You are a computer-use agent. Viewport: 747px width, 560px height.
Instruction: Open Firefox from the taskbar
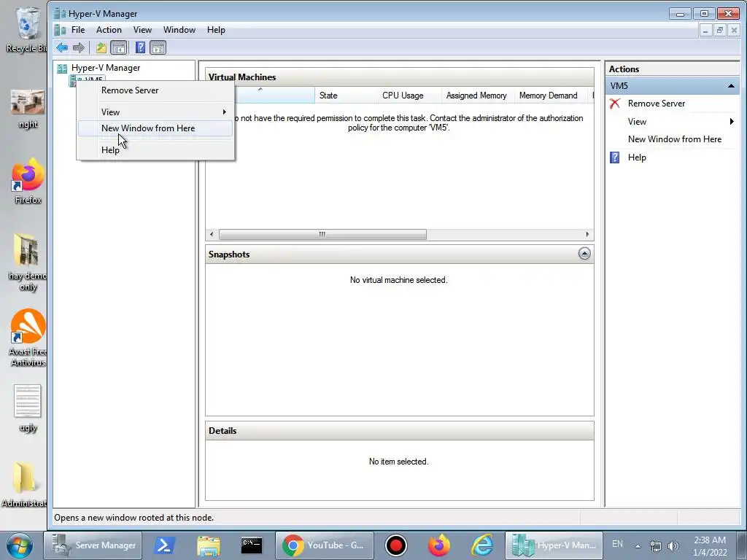(438, 545)
